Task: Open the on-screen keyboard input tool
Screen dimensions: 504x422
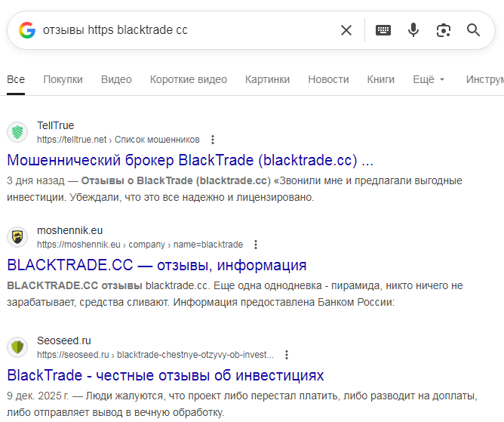Action: (383, 30)
